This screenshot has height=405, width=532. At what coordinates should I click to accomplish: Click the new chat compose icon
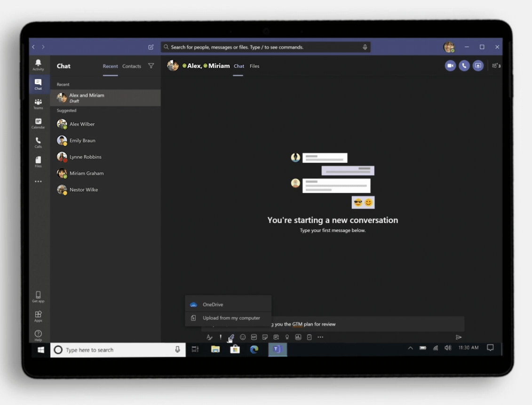click(151, 47)
